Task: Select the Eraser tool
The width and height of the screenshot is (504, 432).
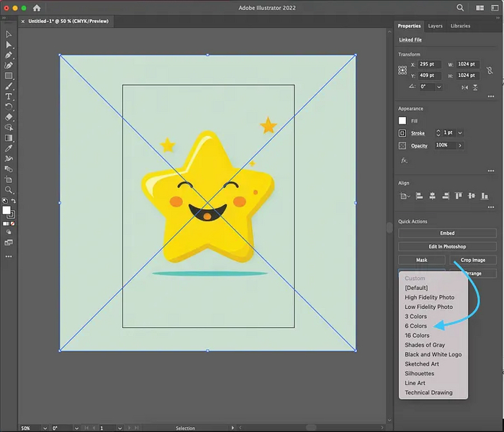Action: pos(9,117)
